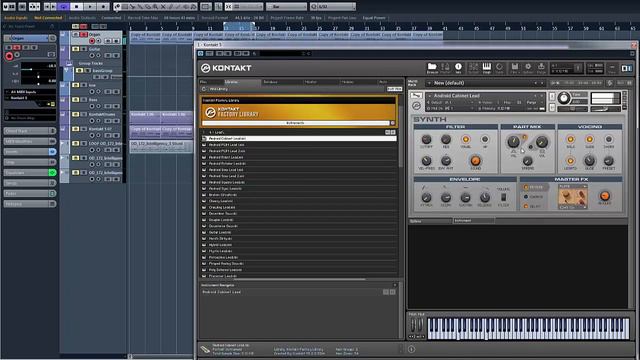Close the Instrument Navigator pane
The width and height of the screenshot is (640, 360).
[x=395, y=285]
